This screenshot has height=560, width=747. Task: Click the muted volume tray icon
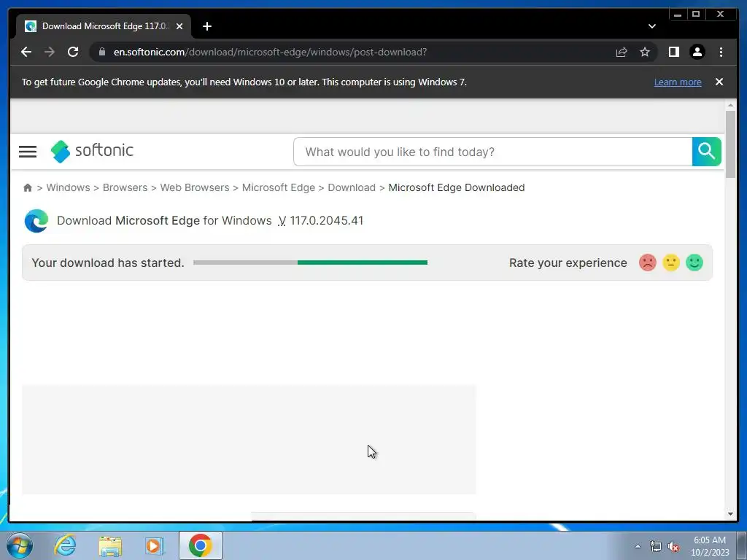pyautogui.click(x=673, y=547)
